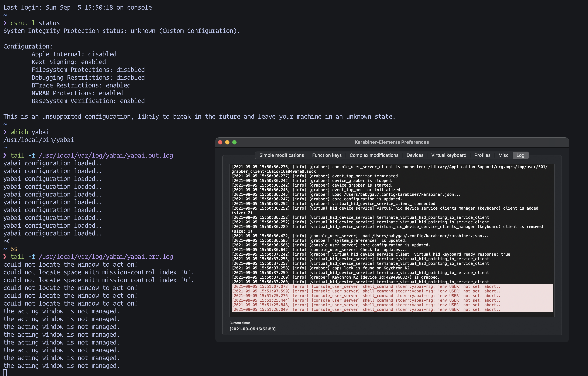The image size is (588, 376).
Task: Minimize the Karabiner-Elements Preferences window
Action: 227,142
